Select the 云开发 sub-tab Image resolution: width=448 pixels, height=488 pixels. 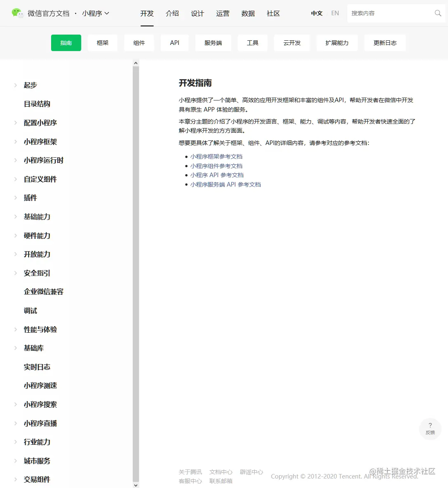pos(292,43)
